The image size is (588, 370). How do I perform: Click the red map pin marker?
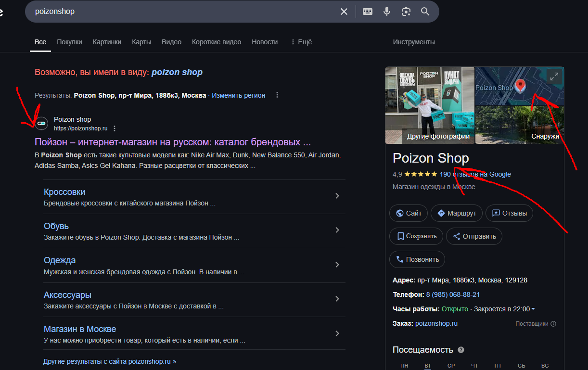click(520, 87)
